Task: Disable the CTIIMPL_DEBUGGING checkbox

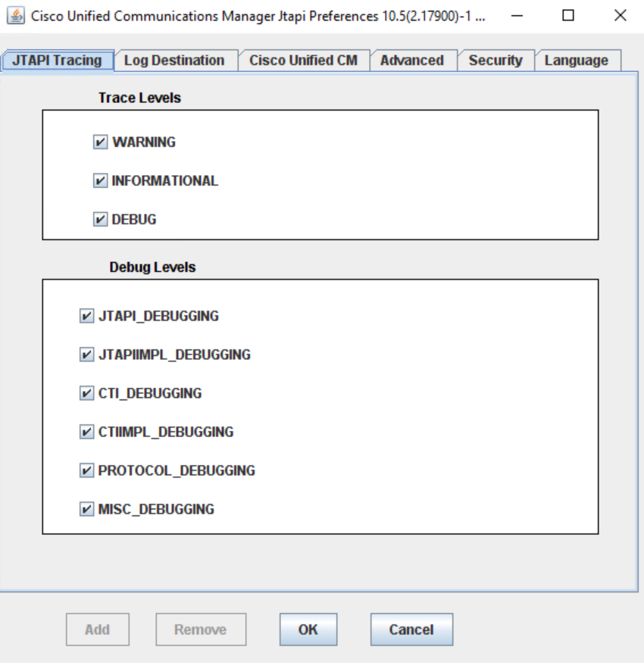Action: point(86,432)
